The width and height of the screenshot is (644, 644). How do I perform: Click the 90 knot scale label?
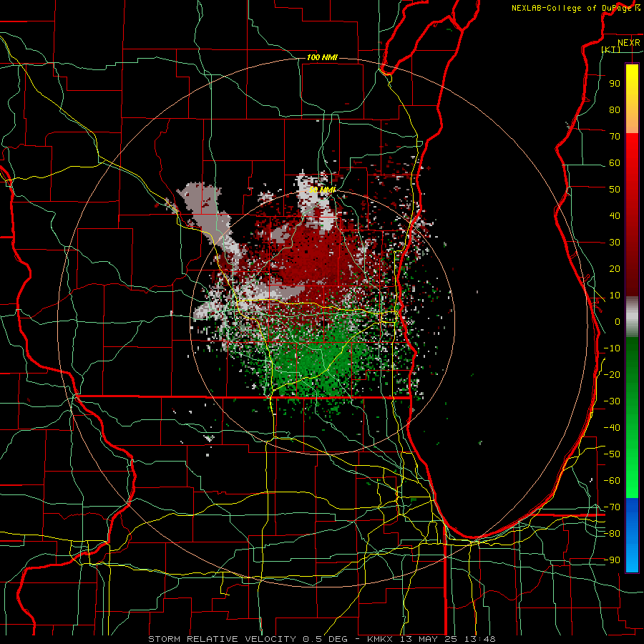pos(615,84)
